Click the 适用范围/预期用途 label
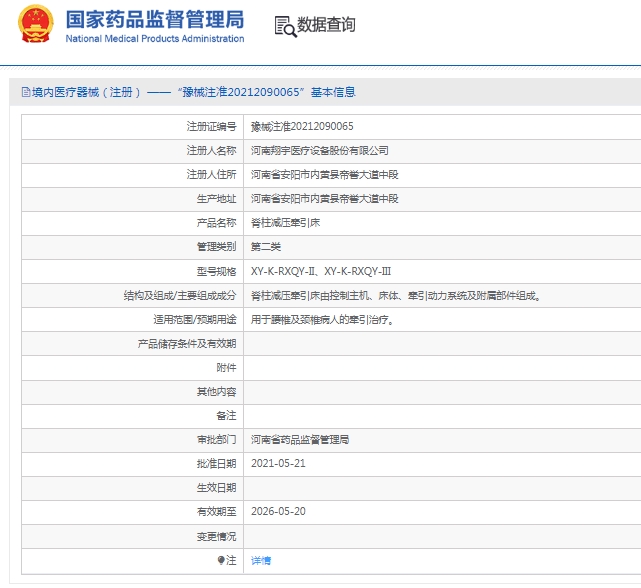 [195, 319]
